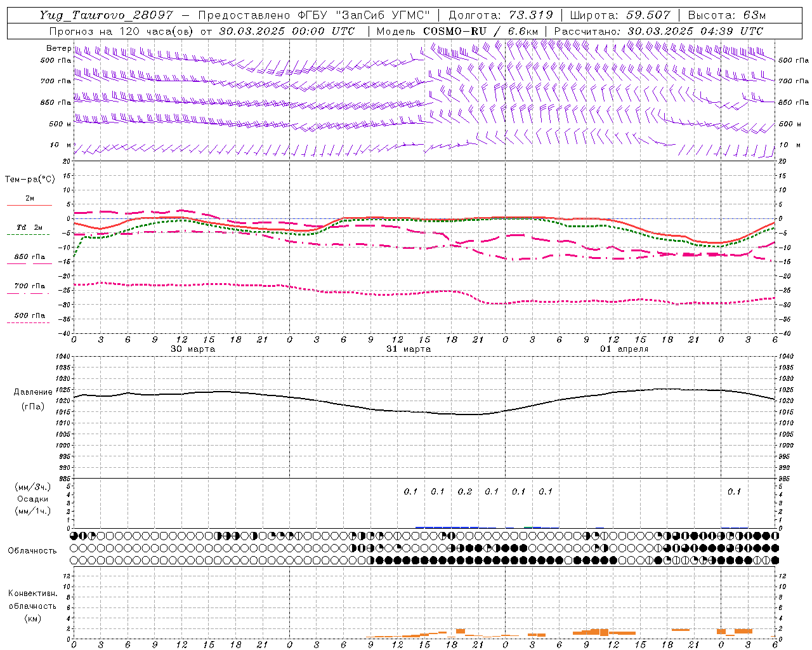Click the Td 2м dew point legend label
This screenshot has height=650, width=812.
click(29, 227)
